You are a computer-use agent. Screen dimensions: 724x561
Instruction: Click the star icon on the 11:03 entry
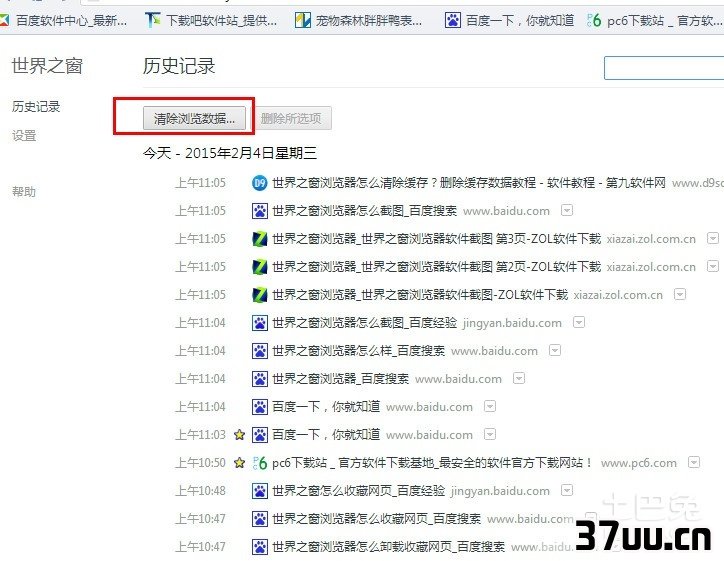(239, 434)
